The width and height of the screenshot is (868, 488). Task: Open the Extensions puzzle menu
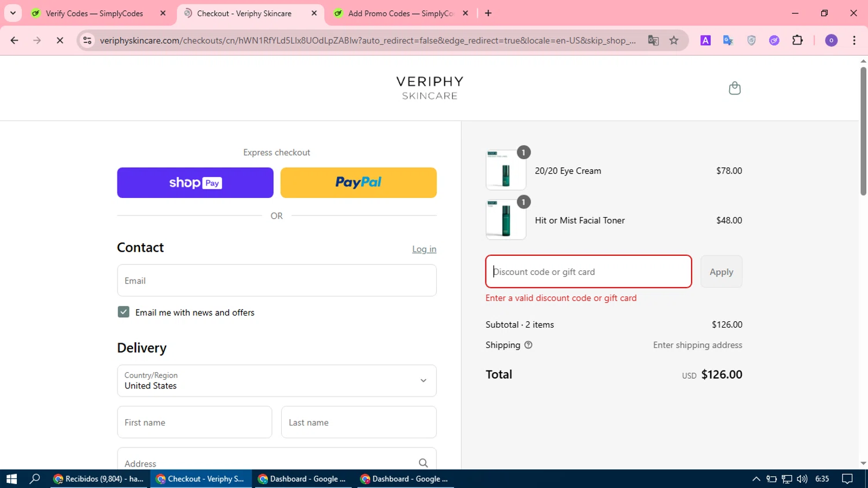tap(797, 41)
